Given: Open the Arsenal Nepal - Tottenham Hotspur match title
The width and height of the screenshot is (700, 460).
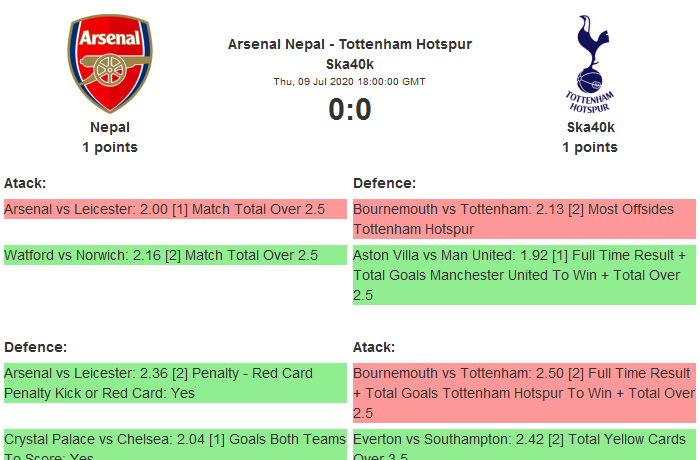Looking at the screenshot, I should 350,44.
